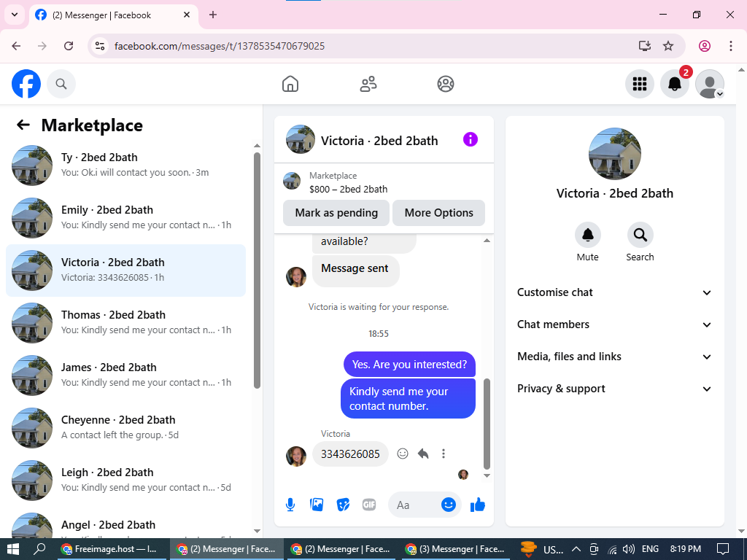This screenshot has width=747, height=560.
Task: Click the microphone voice clip icon
Action: click(x=290, y=505)
